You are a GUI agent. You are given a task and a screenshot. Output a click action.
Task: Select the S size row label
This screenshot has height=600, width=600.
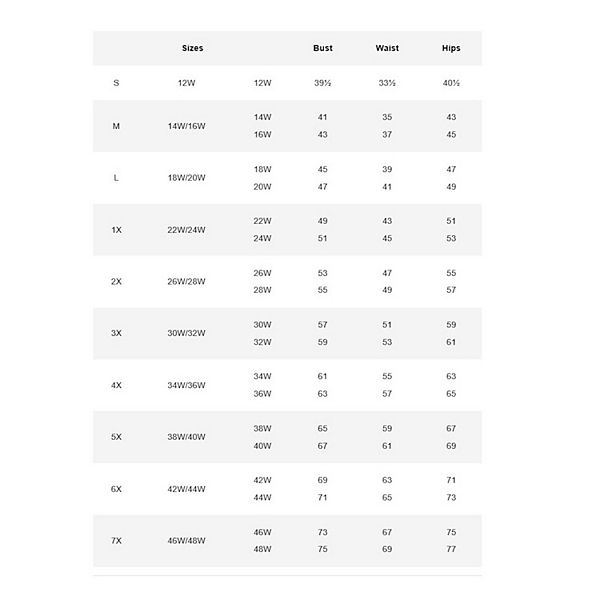116,83
